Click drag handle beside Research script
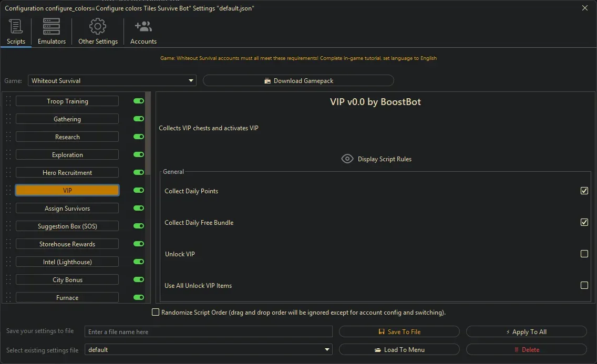The width and height of the screenshot is (597, 364). click(x=8, y=137)
